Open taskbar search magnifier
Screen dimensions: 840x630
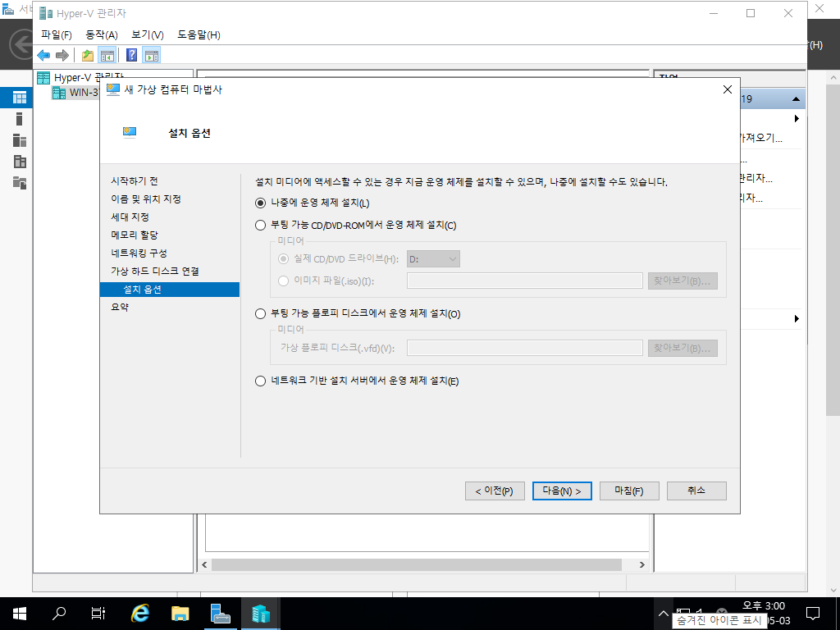pyautogui.click(x=58, y=614)
